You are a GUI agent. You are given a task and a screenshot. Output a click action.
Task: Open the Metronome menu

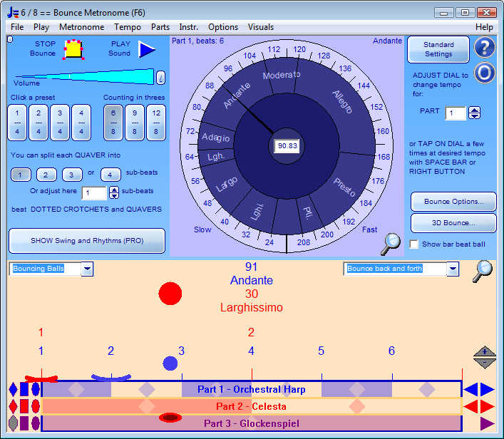82,27
